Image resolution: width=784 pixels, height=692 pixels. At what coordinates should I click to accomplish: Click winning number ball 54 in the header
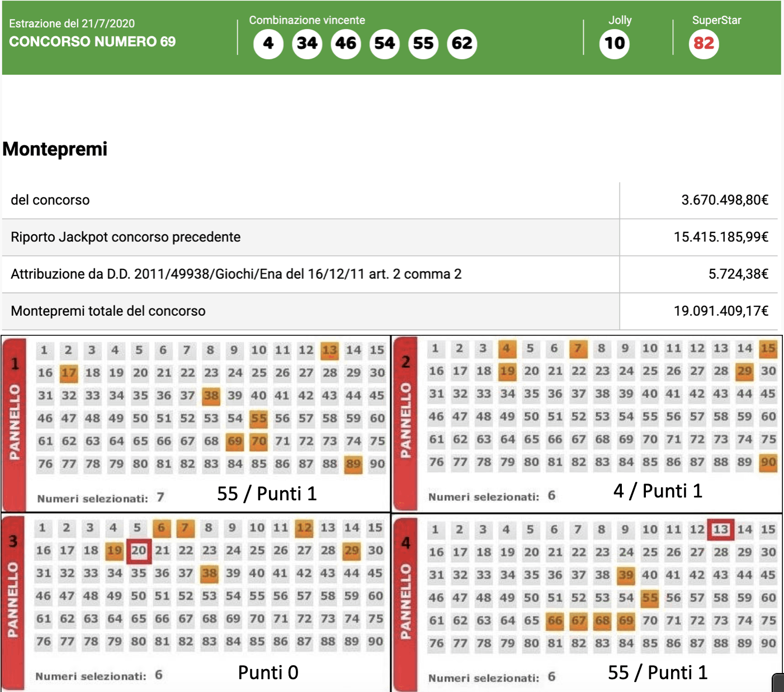(x=385, y=44)
